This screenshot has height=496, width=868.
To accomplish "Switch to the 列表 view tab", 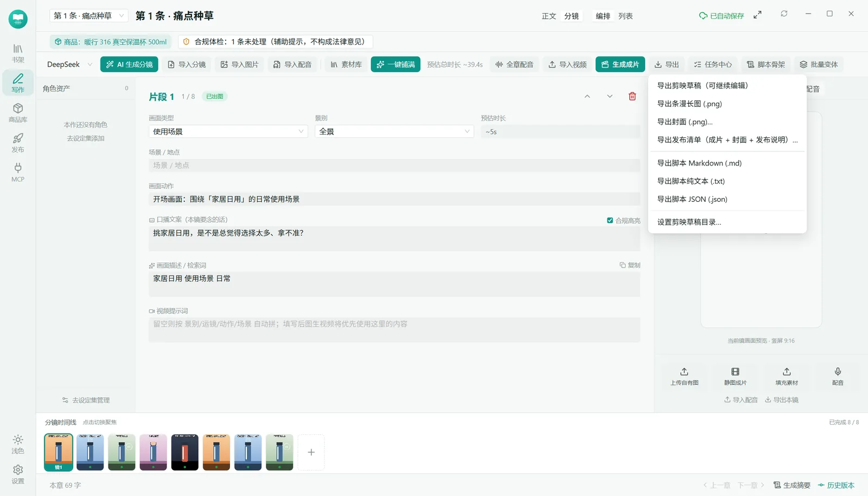I will click(626, 16).
